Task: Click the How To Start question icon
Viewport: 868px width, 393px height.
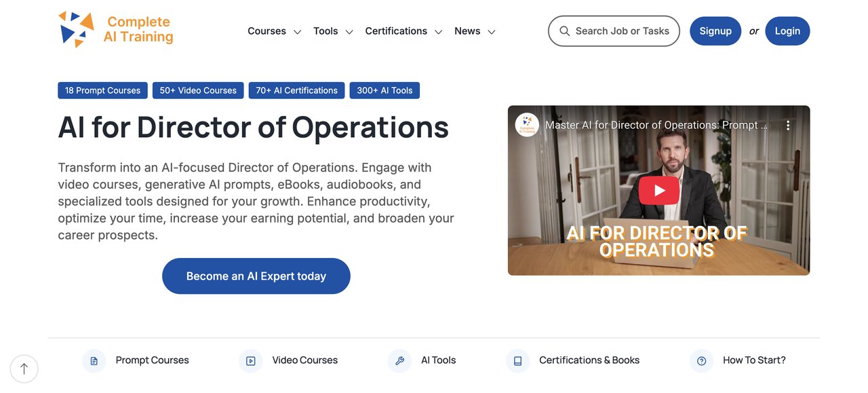Action: tap(701, 361)
